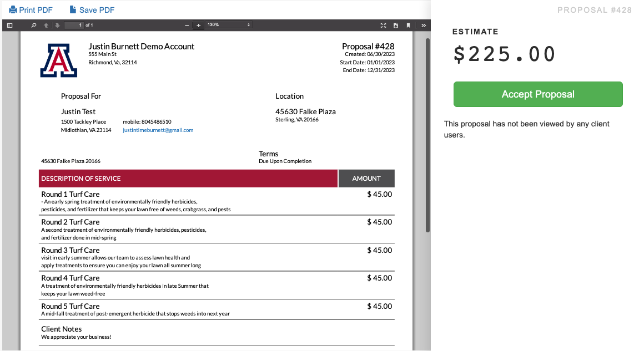Click the current view bookmark icon

click(408, 25)
